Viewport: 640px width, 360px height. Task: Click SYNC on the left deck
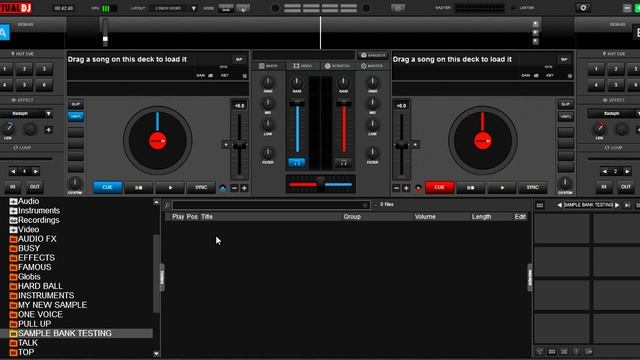[201, 187]
